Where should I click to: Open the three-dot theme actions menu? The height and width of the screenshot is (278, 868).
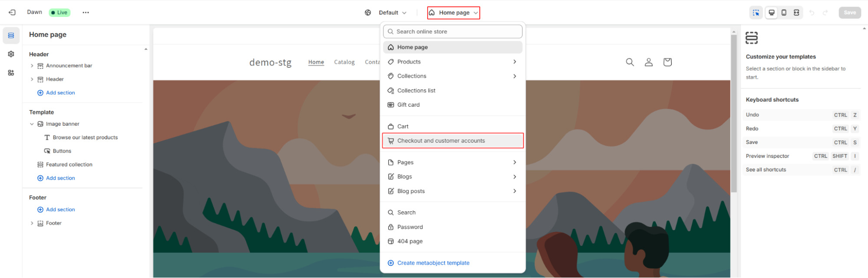click(86, 13)
